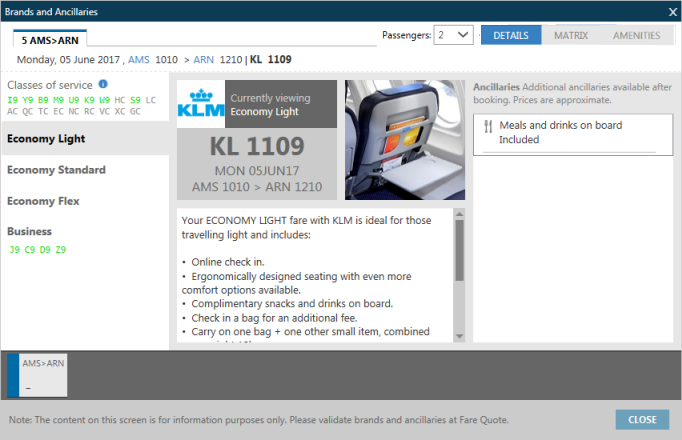Switch to the AMENITIES view
Image resolution: width=682 pixels, height=440 pixels.
637,35
